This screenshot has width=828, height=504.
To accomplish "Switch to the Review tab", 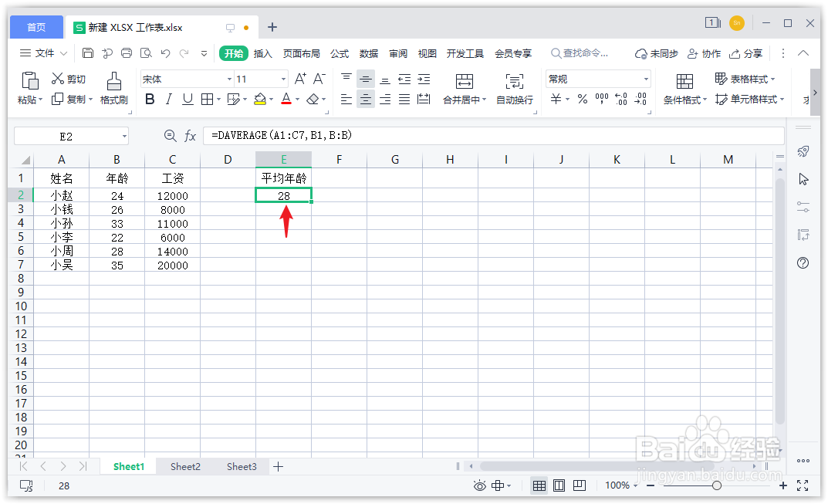I will coord(398,53).
